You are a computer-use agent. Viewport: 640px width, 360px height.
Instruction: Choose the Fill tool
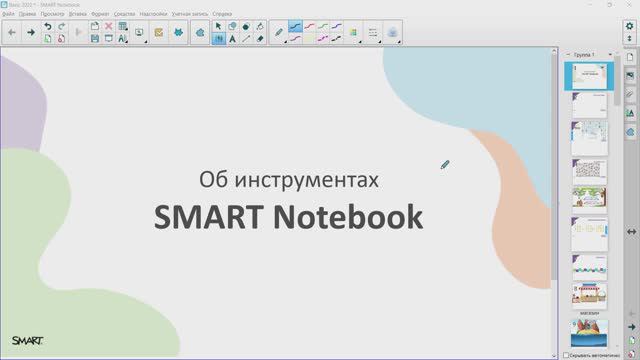click(246, 27)
